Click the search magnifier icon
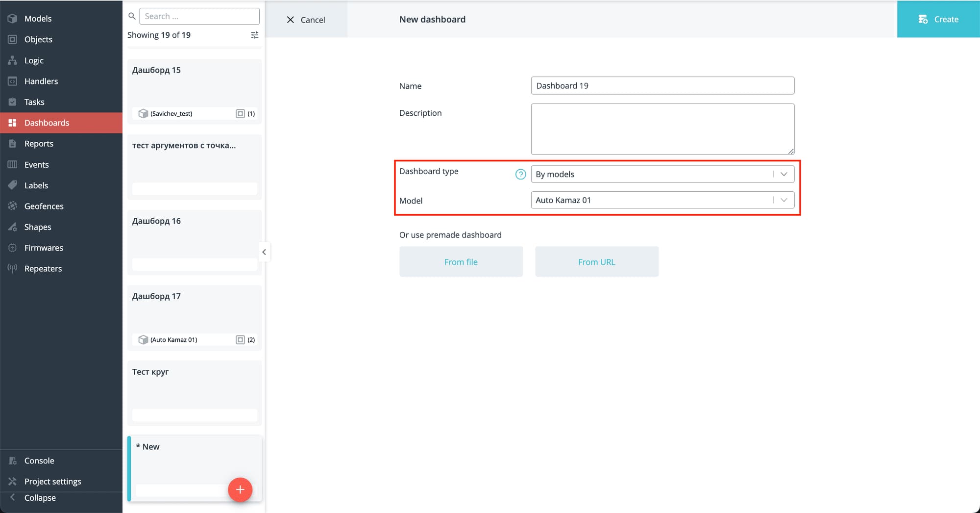980x513 pixels. pyautogui.click(x=132, y=16)
